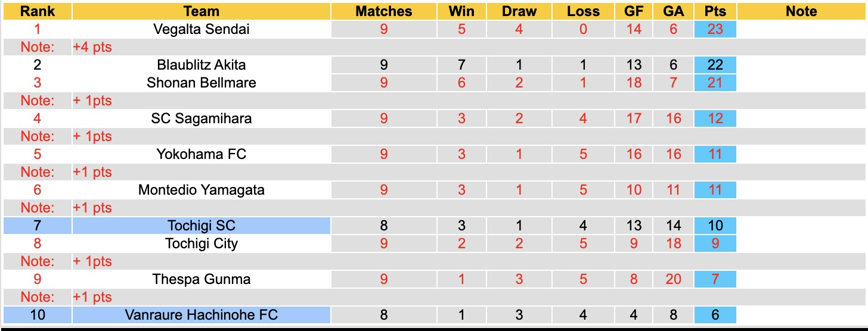Select the Blaublitz Akita team cell
The width and height of the screenshot is (868, 331).
[x=201, y=65]
